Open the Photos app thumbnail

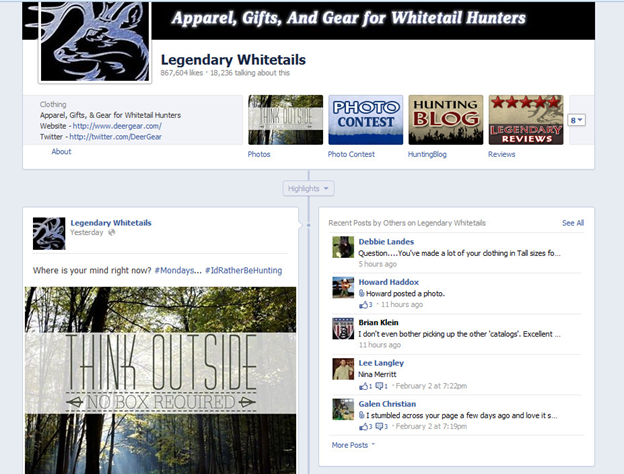coord(285,120)
